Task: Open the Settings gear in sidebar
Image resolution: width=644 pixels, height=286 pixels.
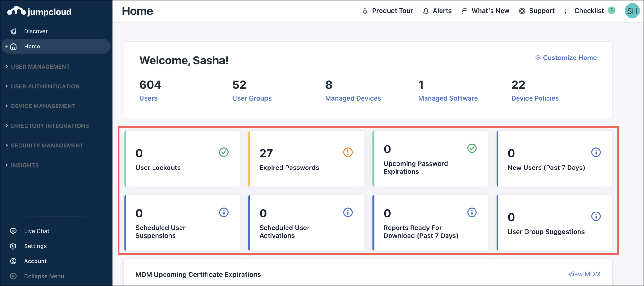Action: pos(13,246)
